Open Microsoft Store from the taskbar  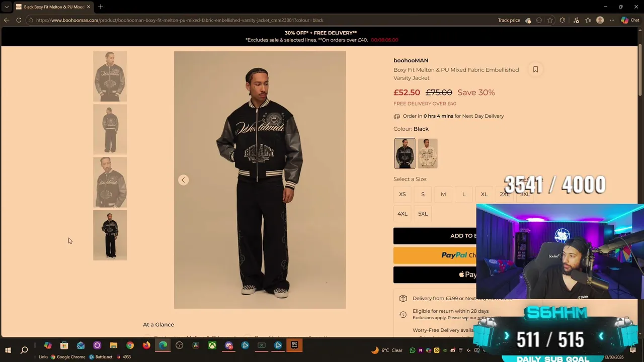[x=64, y=345]
